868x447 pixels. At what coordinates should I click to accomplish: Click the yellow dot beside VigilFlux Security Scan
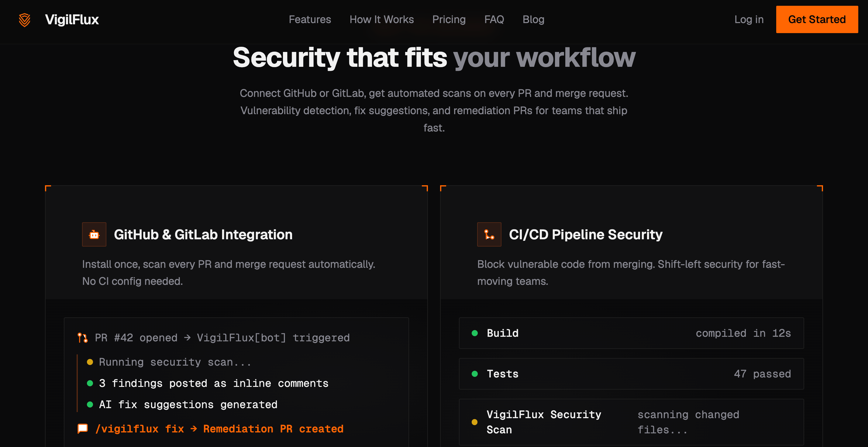click(x=474, y=422)
